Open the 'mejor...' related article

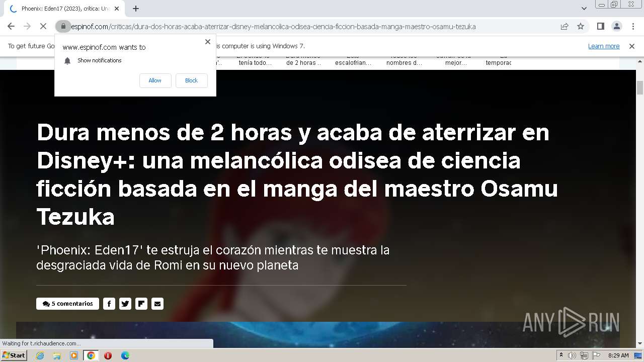coord(456,62)
